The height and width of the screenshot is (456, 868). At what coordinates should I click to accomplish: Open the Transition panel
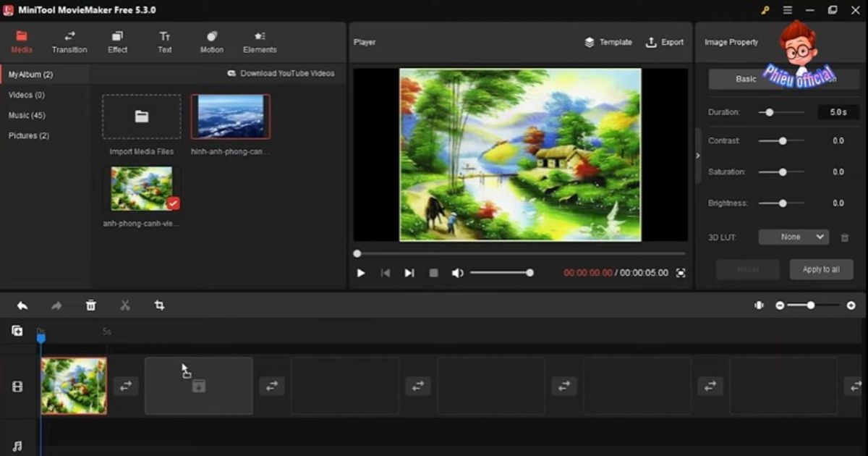[x=69, y=41]
